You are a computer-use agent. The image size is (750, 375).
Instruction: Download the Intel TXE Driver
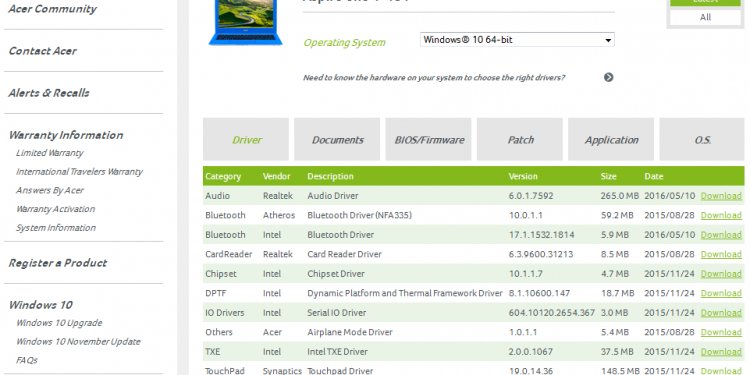coord(721,352)
